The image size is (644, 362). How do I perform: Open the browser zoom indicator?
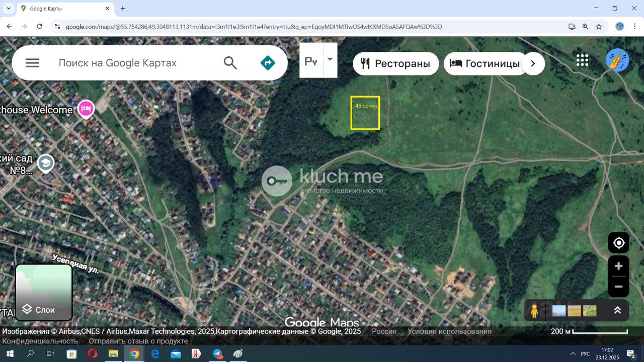click(585, 27)
